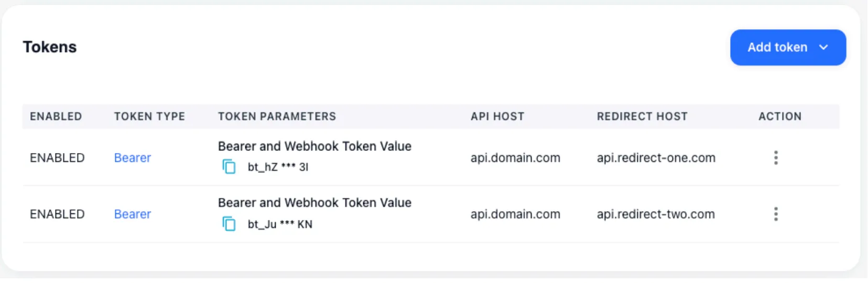Click the api.redirect-one.com redirect host cell
Image resolution: width=868 pixels, height=283 pixels.
pyautogui.click(x=656, y=158)
